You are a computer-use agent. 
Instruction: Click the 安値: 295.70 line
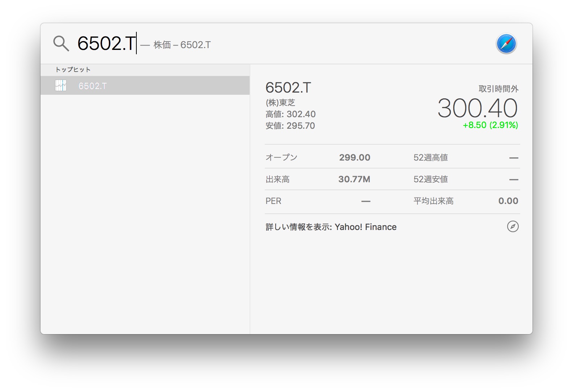click(290, 126)
